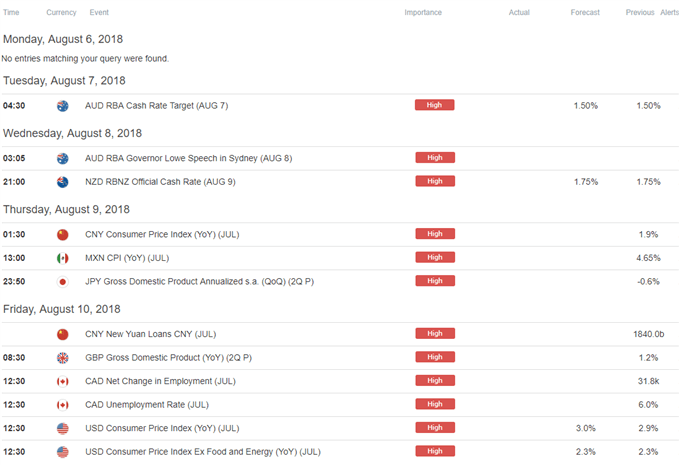
Task: Click the Alerts column header
Action: (669, 12)
